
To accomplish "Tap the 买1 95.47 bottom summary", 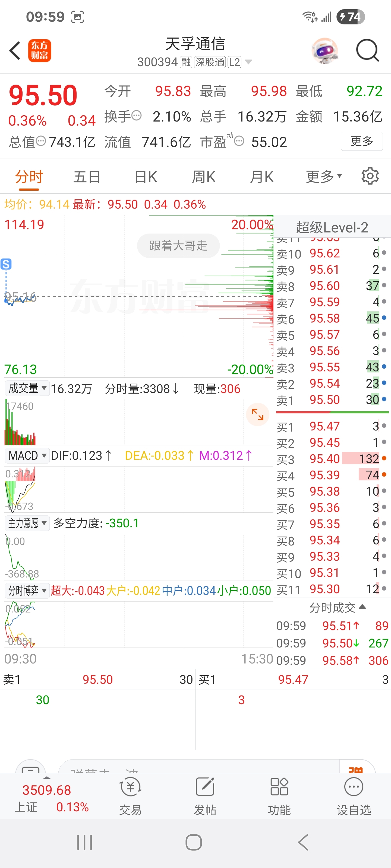I will pyautogui.click(x=293, y=679).
